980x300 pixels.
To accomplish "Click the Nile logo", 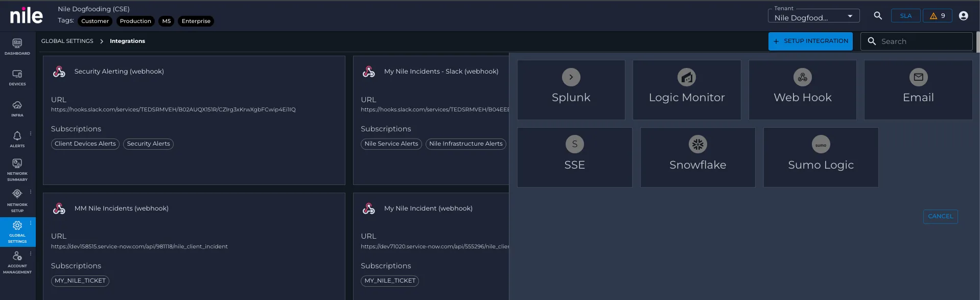I will [x=27, y=16].
